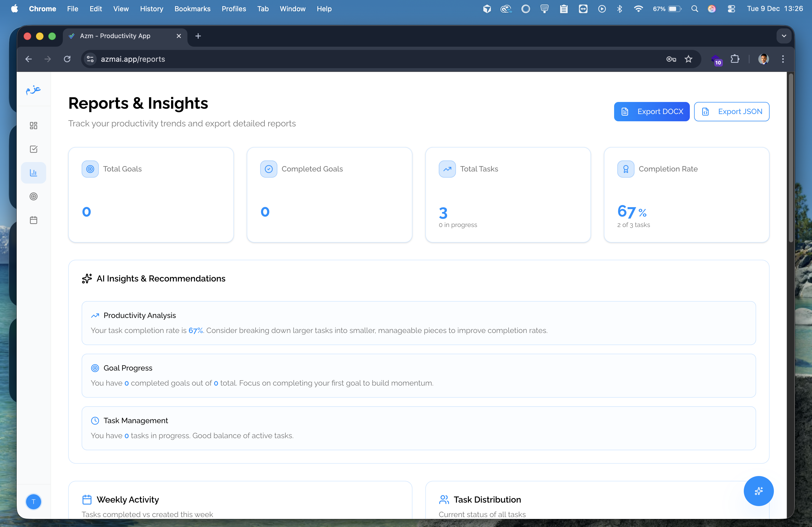Open macOS Control Center toggles icon
The width and height of the screenshot is (812, 527).
pos(731,9)
